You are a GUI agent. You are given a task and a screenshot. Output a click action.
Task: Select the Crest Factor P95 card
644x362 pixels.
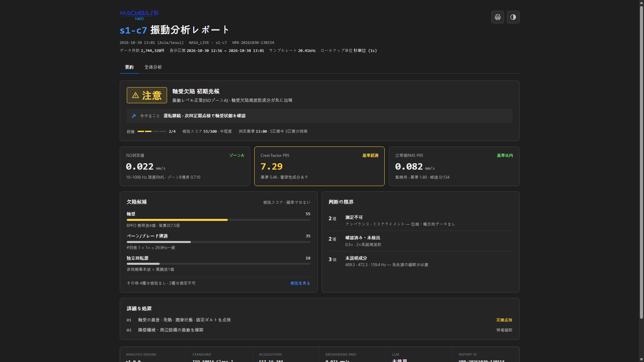pos(319,166)
